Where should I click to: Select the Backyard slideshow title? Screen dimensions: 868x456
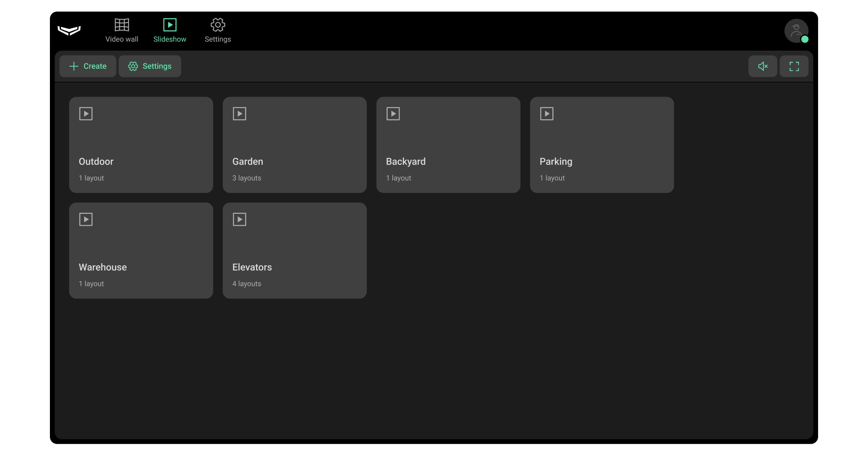coord(406,162)
